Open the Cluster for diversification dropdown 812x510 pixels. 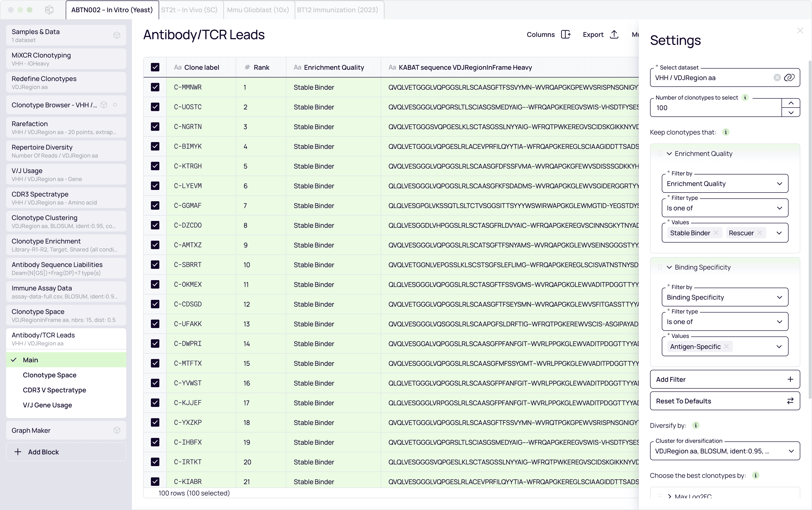pos(725,451)
